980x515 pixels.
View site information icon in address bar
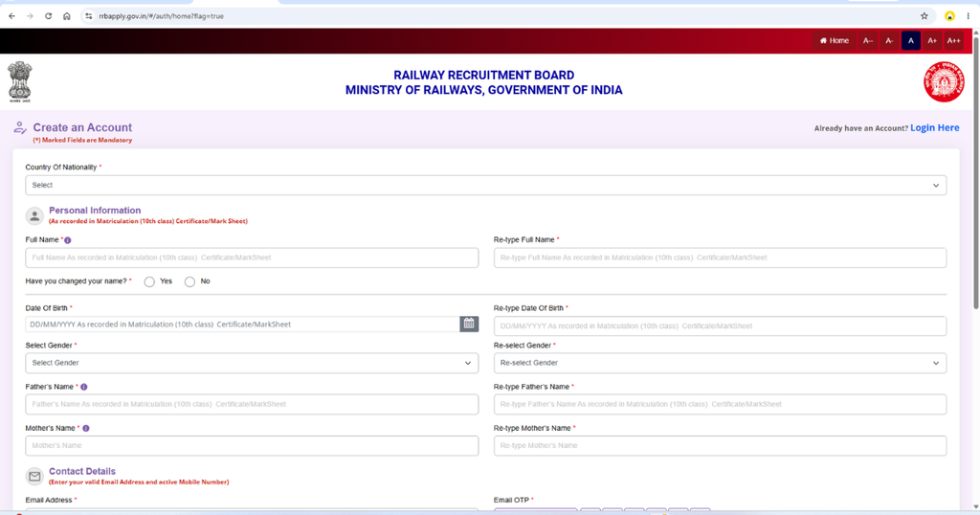coord(88,16)
